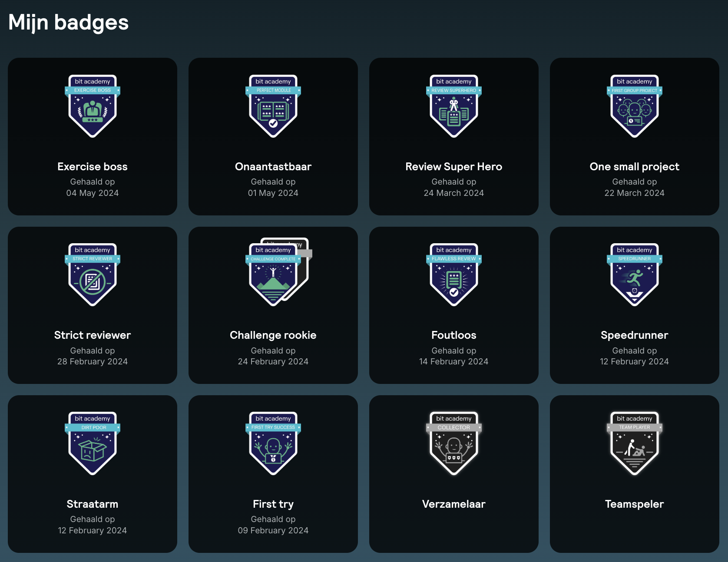Select the Perfect Module badge shield
728x562 pixels.
point(273,106)
